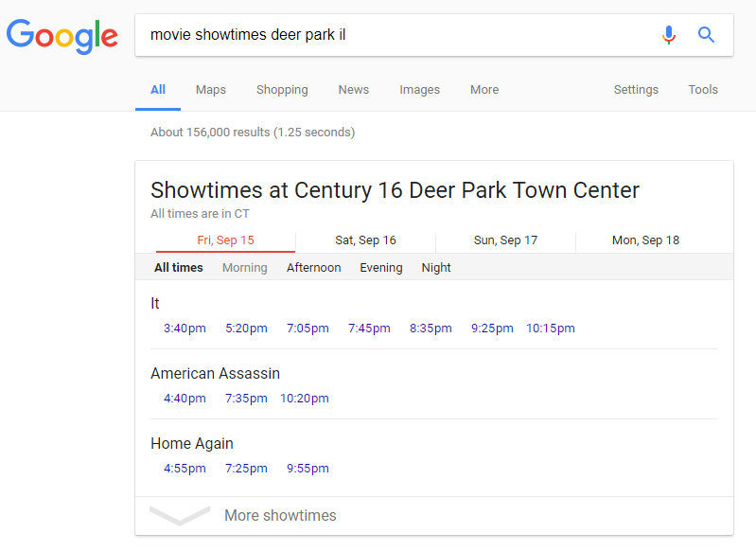
Task: Select the All search tab
Action: tap(158, 90)
